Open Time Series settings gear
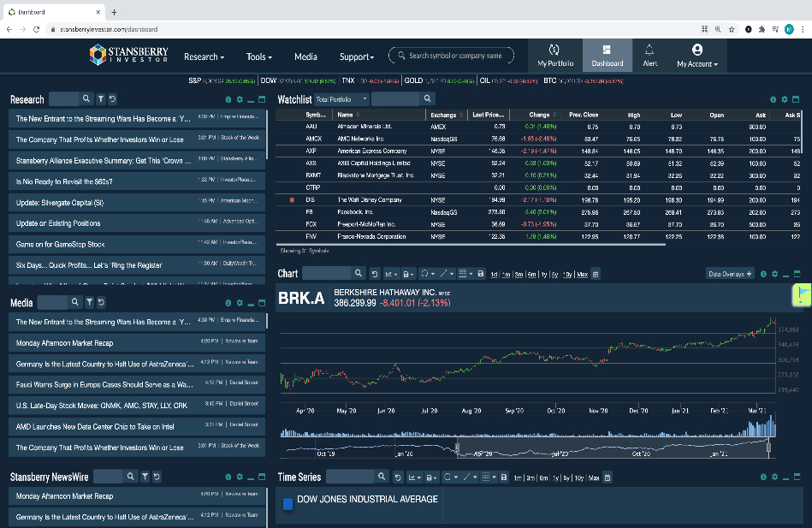The image size is (812, 528). tap(774, 478)
